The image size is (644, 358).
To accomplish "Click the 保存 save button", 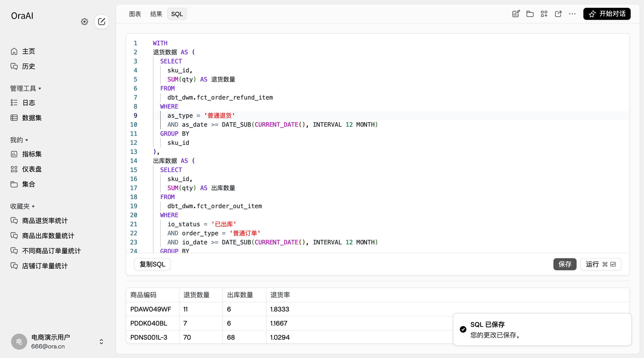I will click(565, 264).
